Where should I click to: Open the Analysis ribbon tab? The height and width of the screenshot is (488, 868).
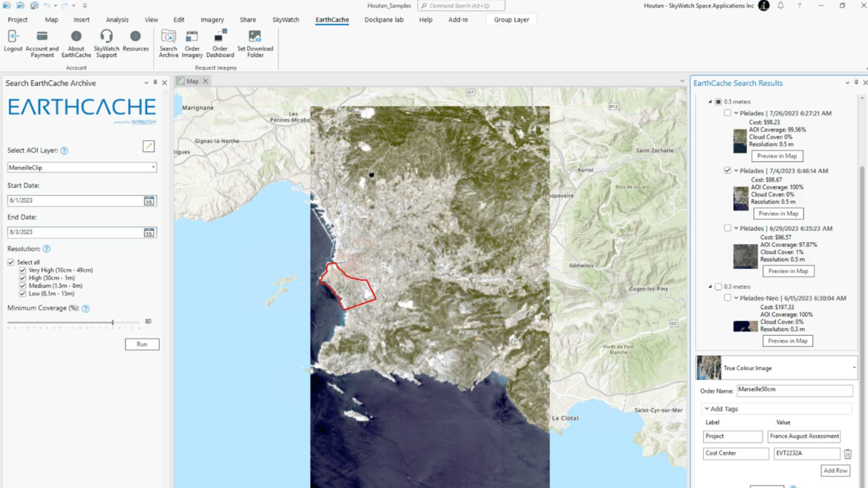117,20
